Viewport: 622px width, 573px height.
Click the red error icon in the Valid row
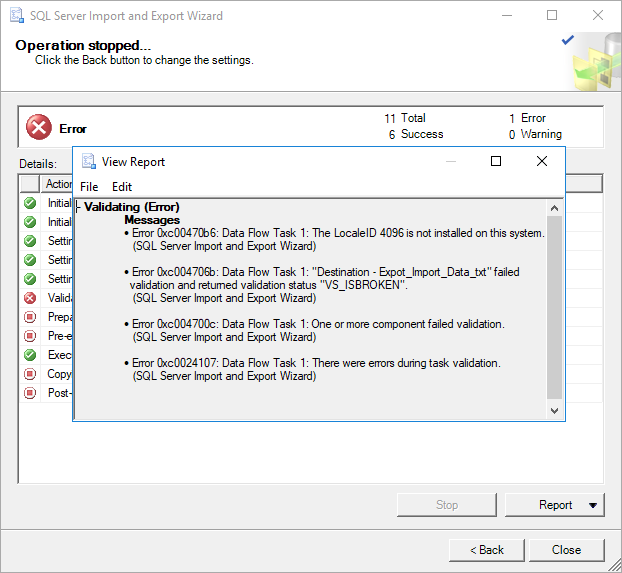30,298
